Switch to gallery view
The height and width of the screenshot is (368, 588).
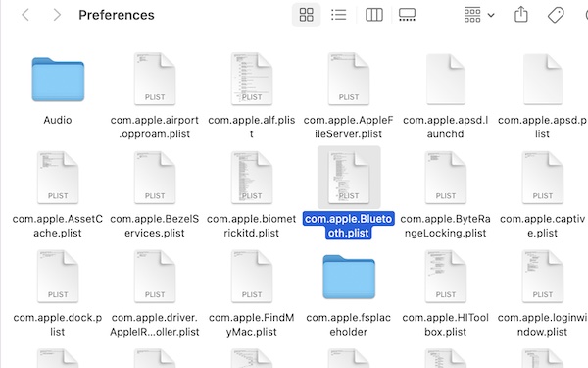(407, 15)
